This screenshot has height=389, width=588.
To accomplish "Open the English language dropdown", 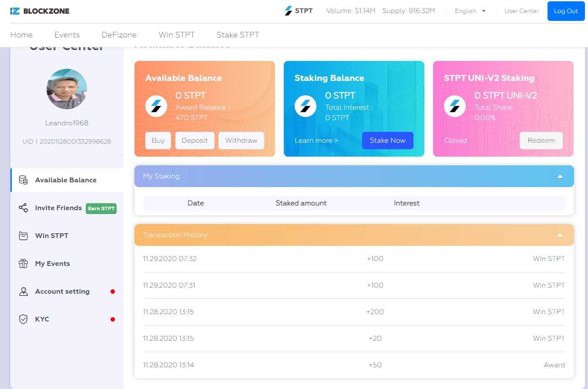I will (470, 11).
